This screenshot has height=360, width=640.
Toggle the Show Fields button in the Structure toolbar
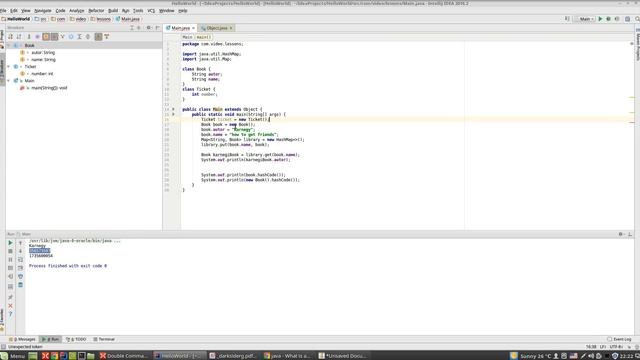tap(46, 37)
